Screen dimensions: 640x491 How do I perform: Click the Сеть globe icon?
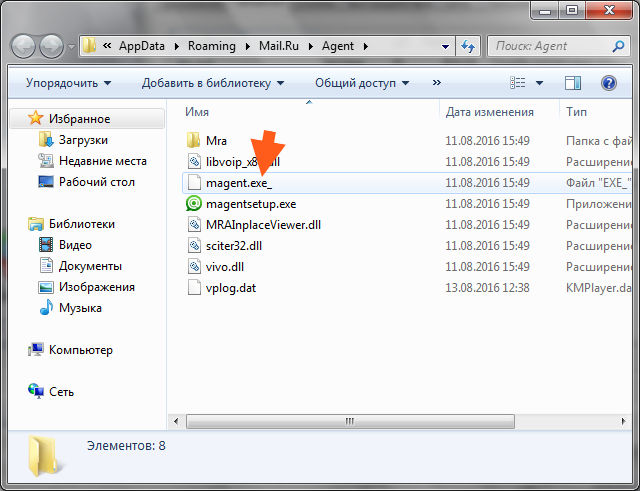tap(36, 391)
